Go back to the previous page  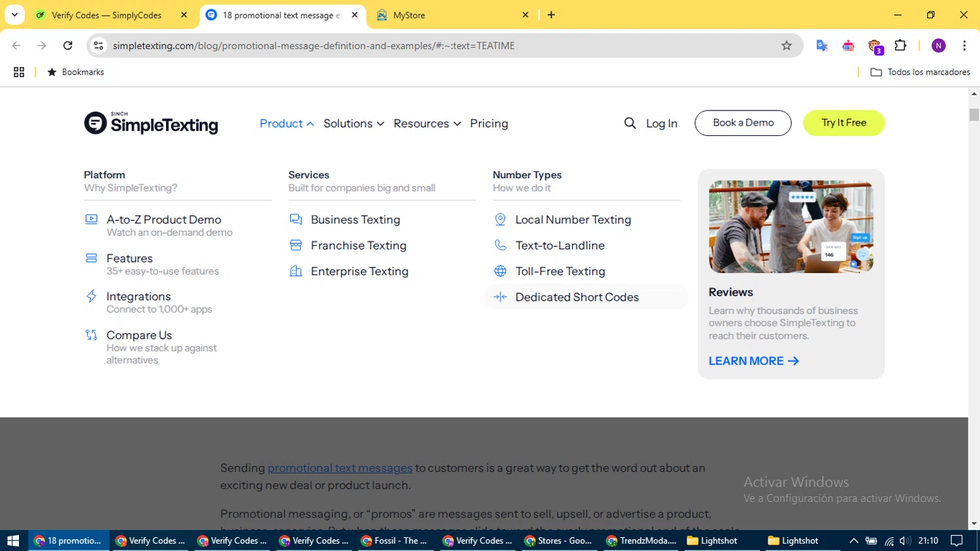(16, 46)
